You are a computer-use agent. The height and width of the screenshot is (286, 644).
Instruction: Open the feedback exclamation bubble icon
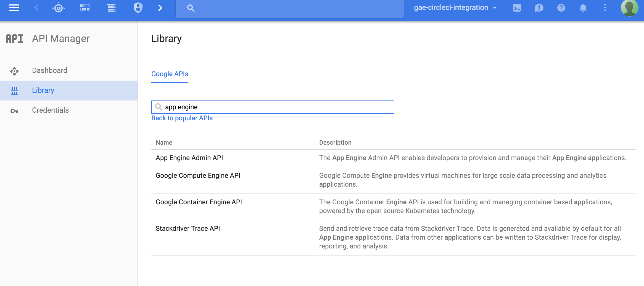(539, 8)
